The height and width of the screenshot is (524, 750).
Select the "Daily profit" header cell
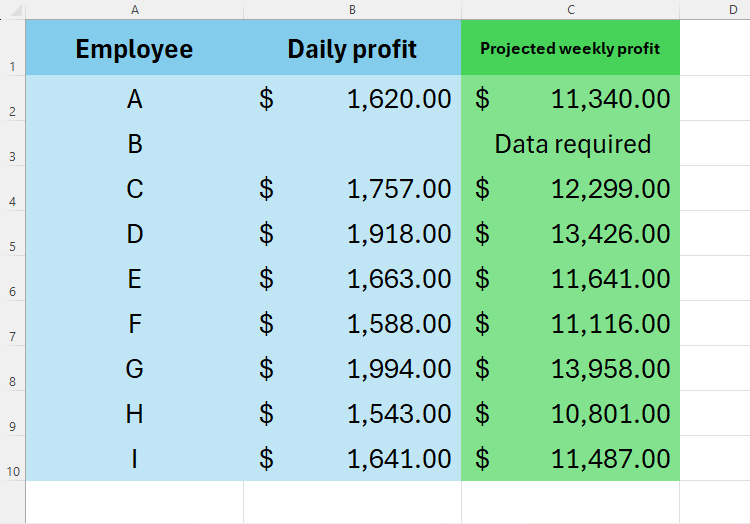tap(352, 48)
